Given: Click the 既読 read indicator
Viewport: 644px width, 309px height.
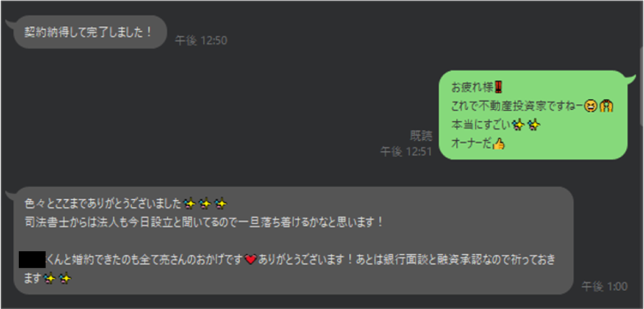Looking at the screenshot, I should pyautogui.click(x=421, y=136).
